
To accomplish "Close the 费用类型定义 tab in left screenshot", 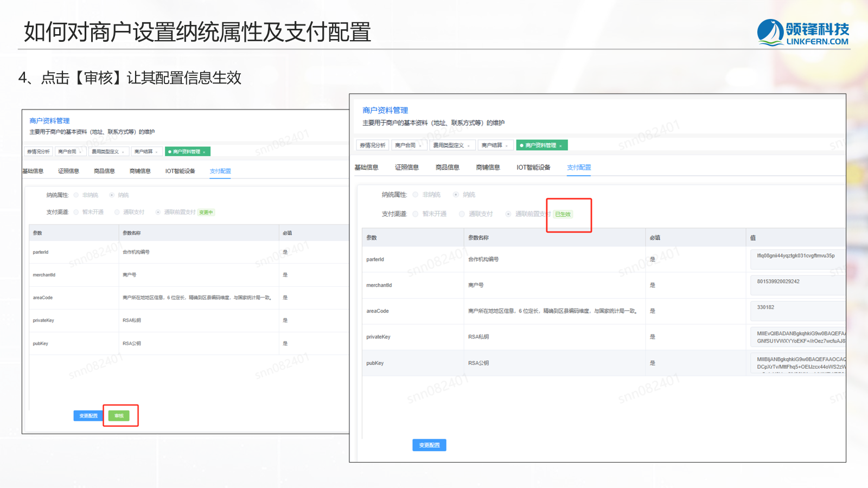I will tap(123, 152).
